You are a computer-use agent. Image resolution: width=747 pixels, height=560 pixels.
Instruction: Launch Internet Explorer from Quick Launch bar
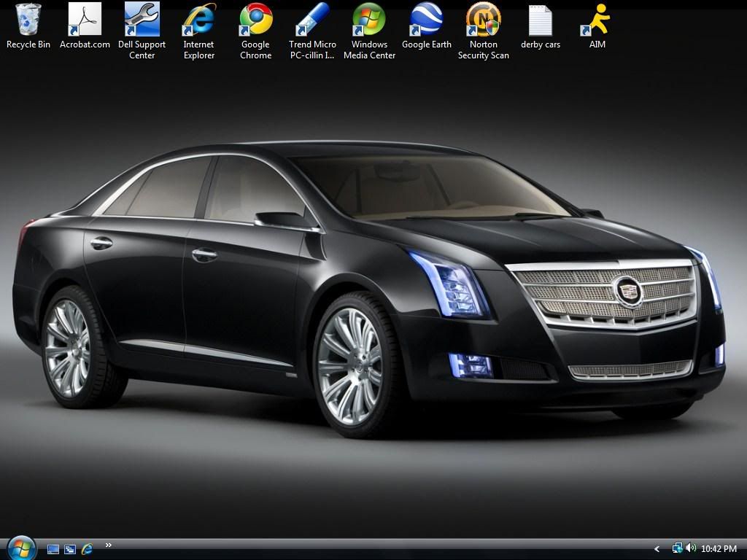tap(87, 549)
